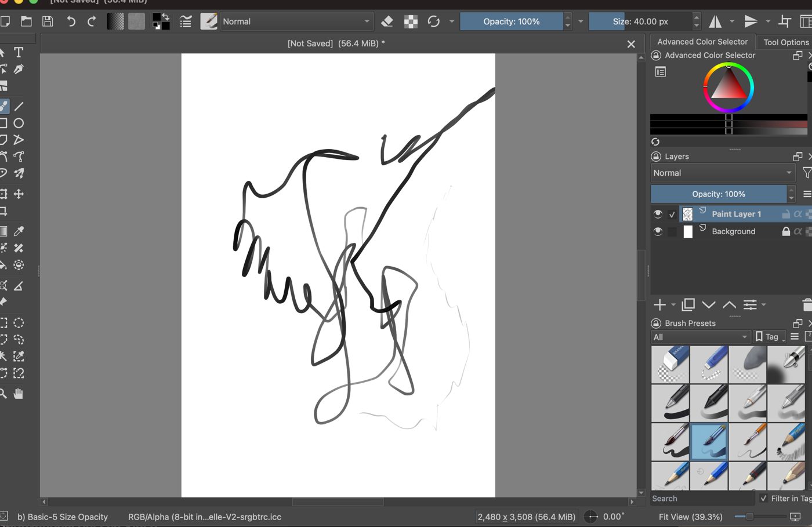Toggle eraser mode
This screenshot has width=812, height=527.
point(387,21)
